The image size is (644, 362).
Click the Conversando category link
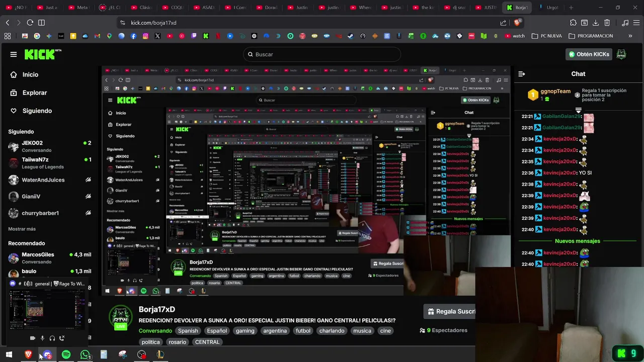click(155, 331)
